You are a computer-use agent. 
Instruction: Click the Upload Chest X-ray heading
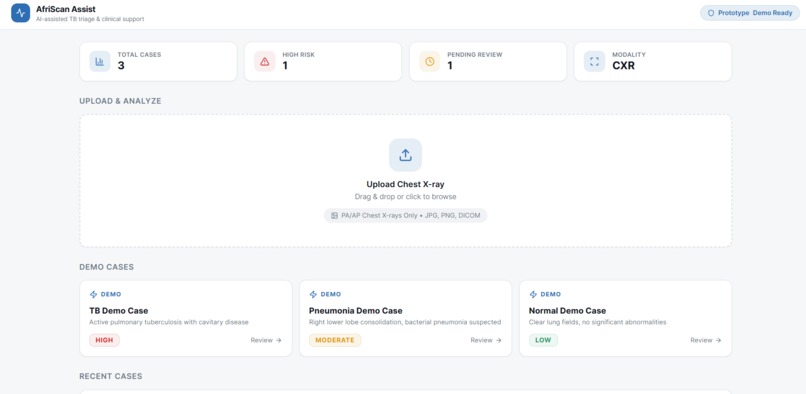(x=406, y=184)
